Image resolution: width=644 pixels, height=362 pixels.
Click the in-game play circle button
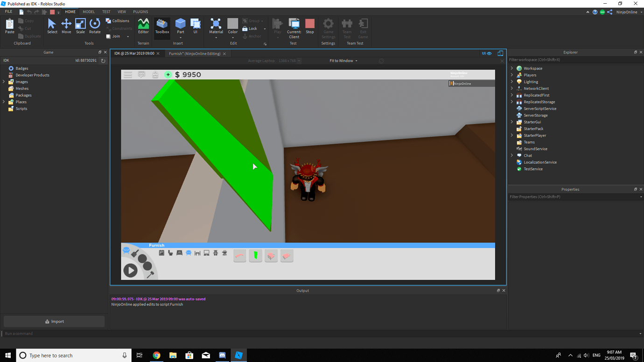click(130, 271)
